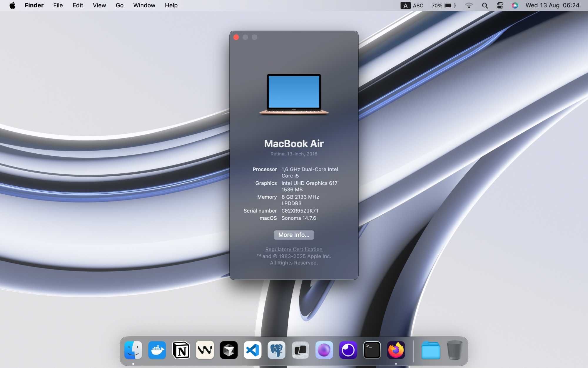Open the Help menu
The width and height of the screenshot is (588, 368).
pyautogui.click(x=171, y=5)
